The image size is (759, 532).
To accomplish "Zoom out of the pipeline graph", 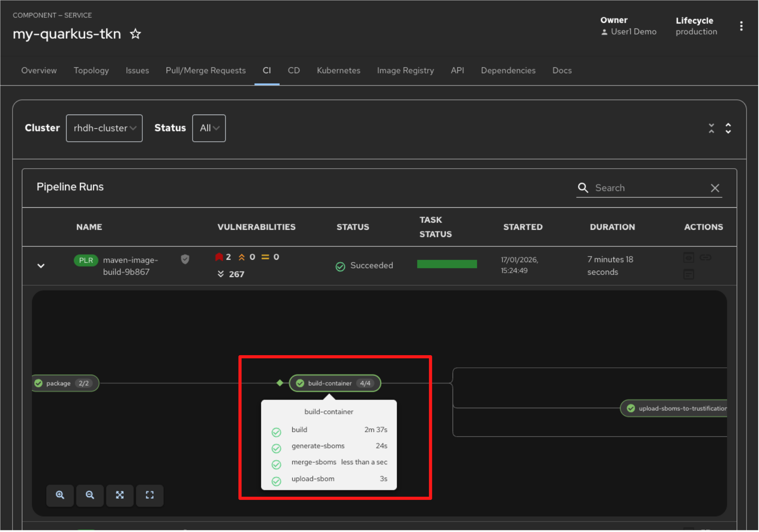I will tap(90, 496).
